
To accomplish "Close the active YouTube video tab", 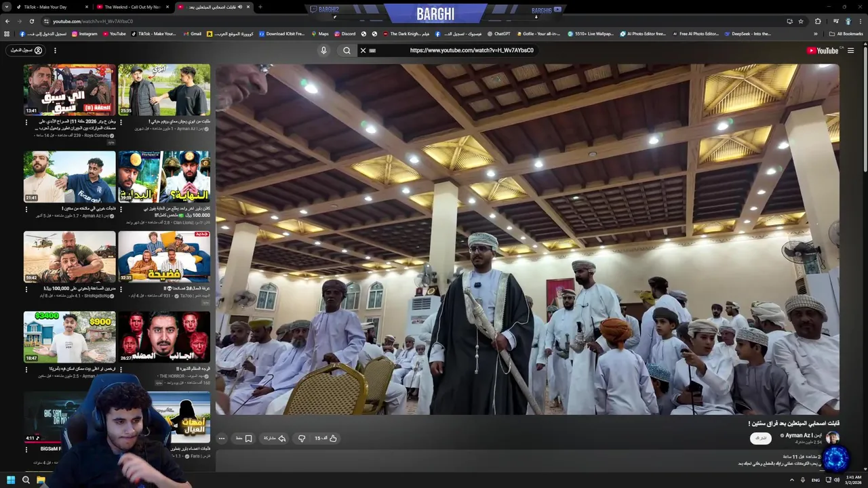I will (x=249, y=7).
